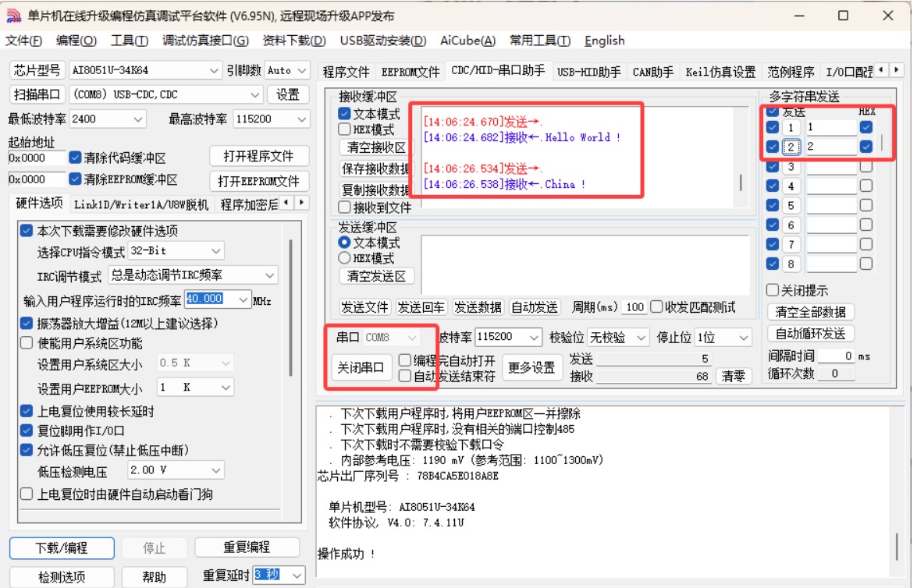917x588 pixels.
Task: Switch to the Keil仿真设置 tab
Action: [x=720, y=72]
